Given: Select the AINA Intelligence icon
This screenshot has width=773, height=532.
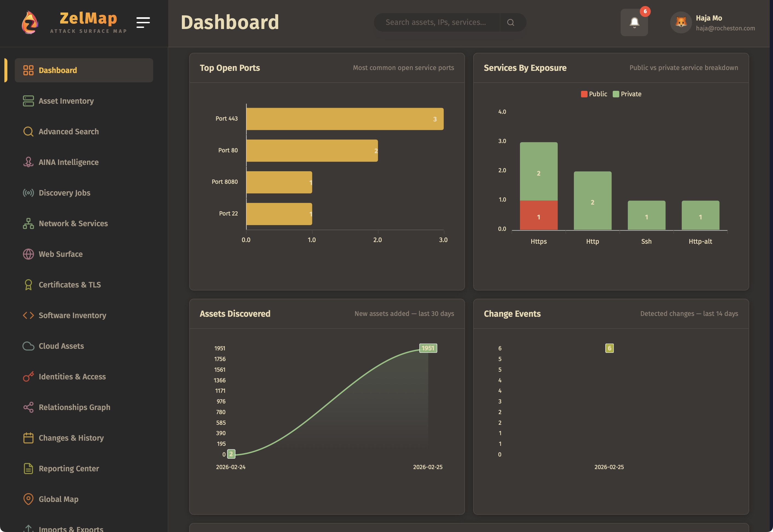Looking at the screenshot, I should [x=28, y=162].
